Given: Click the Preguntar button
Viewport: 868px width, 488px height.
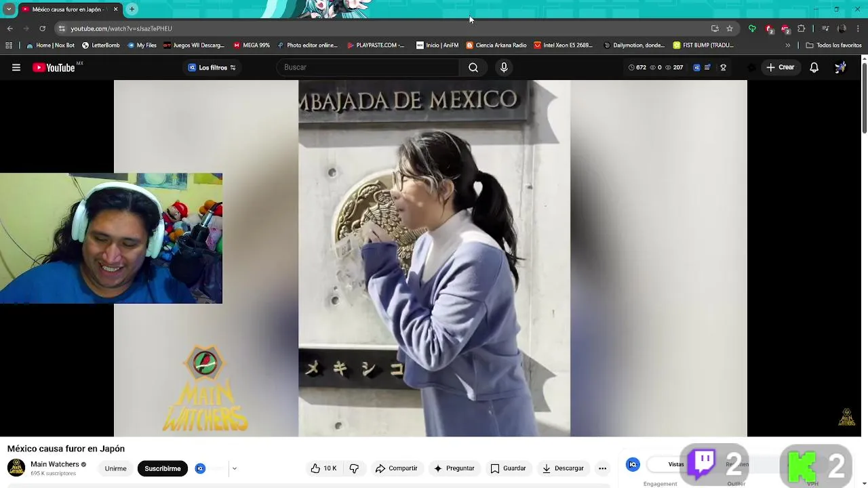Looking at the screenshot, I should click(454, 468).
